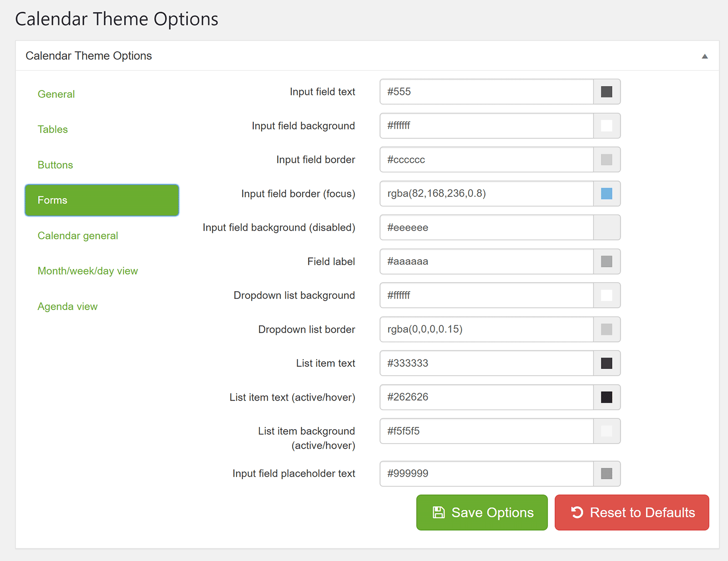Save the theme options
728x561 pixels.
[x=482, y=512]
